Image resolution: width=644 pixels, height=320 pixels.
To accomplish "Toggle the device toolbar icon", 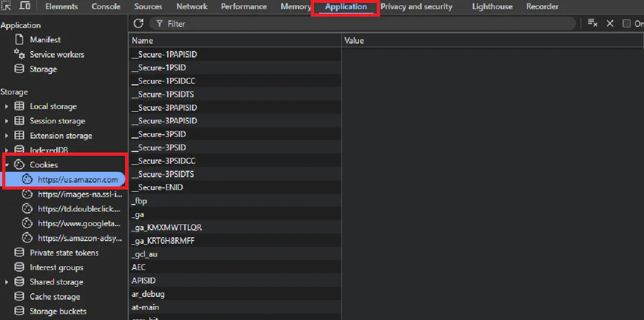I will tap(25, 6).
